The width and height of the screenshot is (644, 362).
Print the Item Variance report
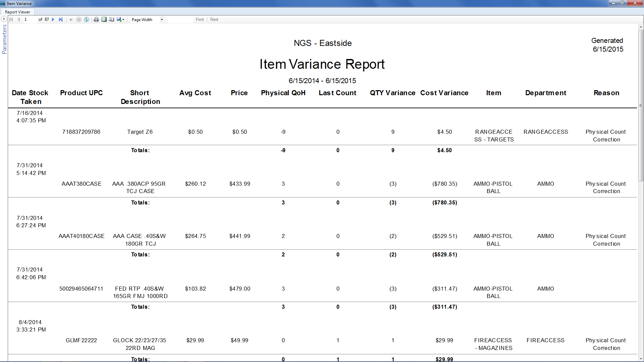[x=96, y=19]
